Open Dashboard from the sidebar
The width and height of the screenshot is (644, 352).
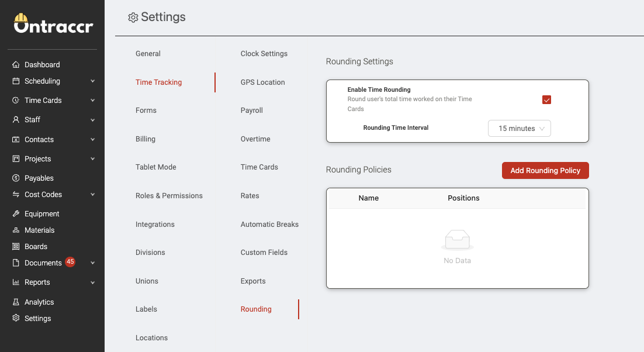pyautogui.click(x=42, y=64)
